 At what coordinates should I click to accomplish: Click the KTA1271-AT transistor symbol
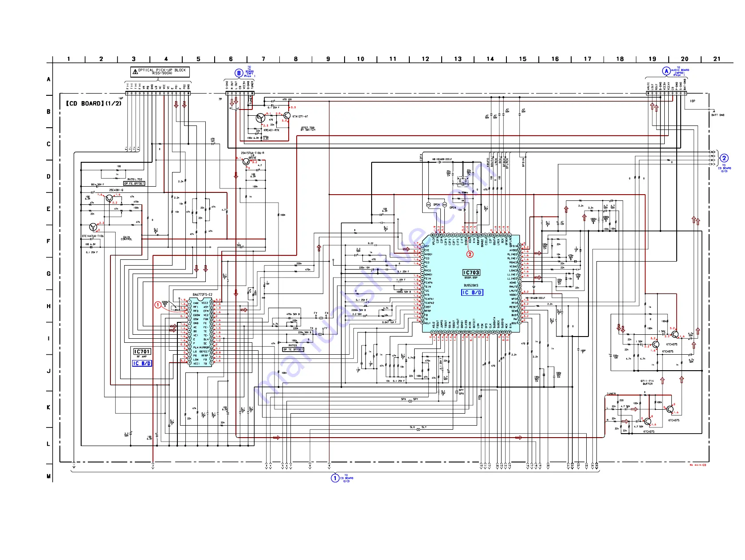286,116
